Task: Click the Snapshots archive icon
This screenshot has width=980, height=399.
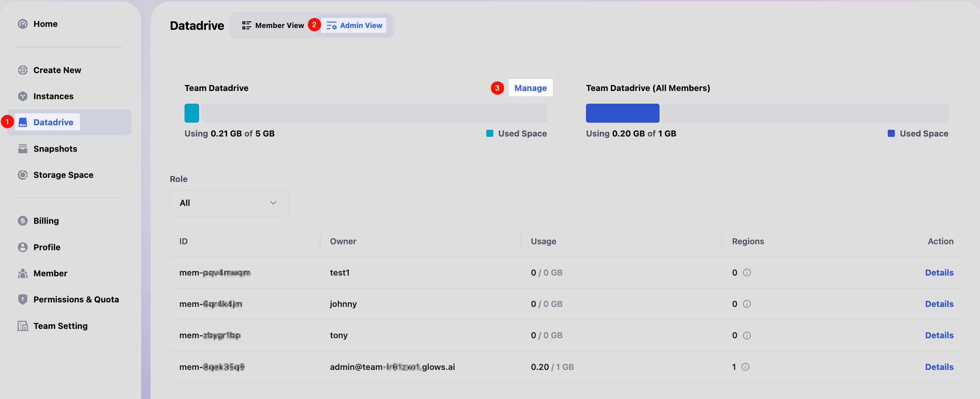Action: (23, 149)
